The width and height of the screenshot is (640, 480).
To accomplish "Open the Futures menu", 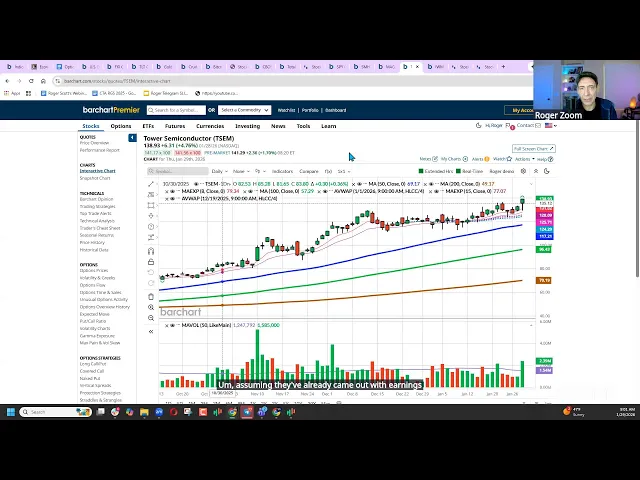I will click(175, 126).
